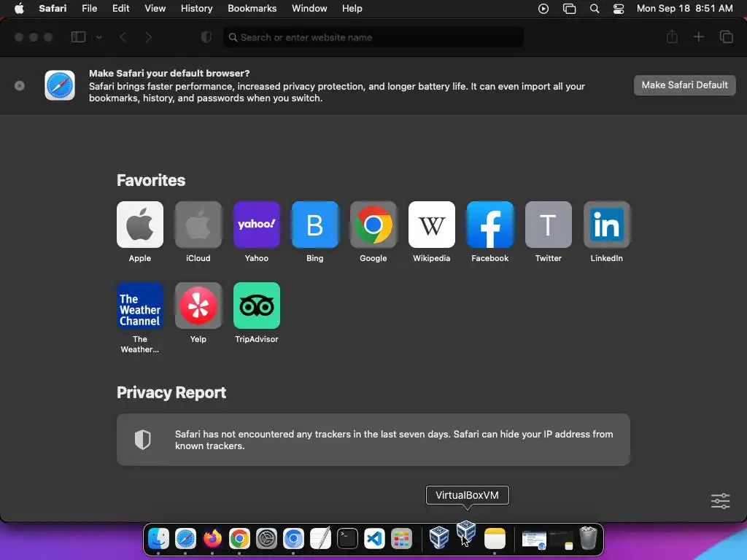
Task: Open Launchpad from the Dock
Action: (402, 539)
